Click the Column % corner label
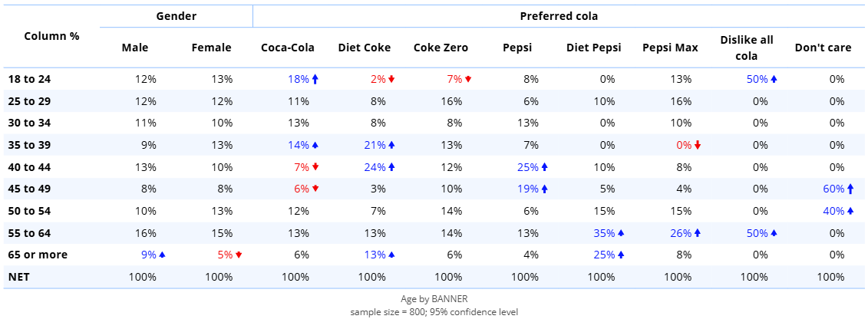 click(x=51, y=36)
